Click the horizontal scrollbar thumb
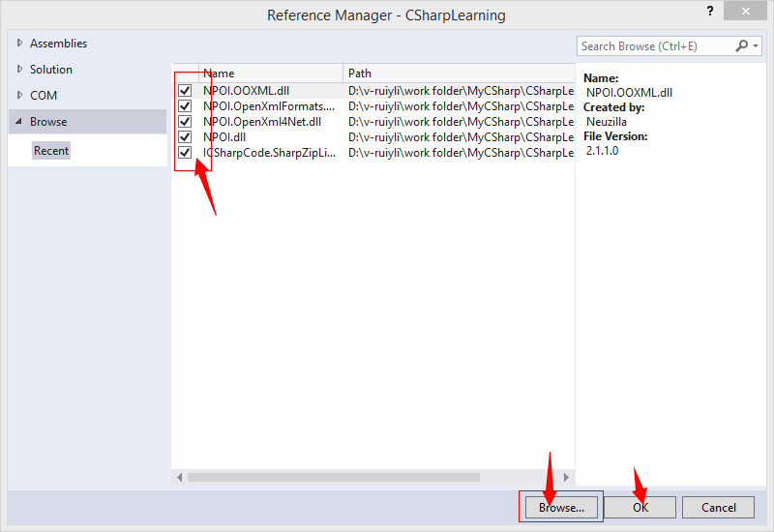774x532 pixels. pyautogui.click(x=334, y=477)
